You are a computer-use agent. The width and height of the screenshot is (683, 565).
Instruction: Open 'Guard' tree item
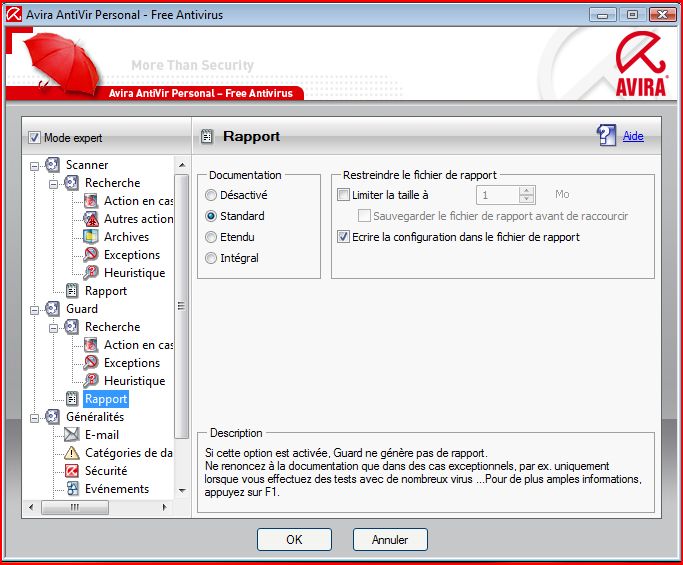(82, 308)
